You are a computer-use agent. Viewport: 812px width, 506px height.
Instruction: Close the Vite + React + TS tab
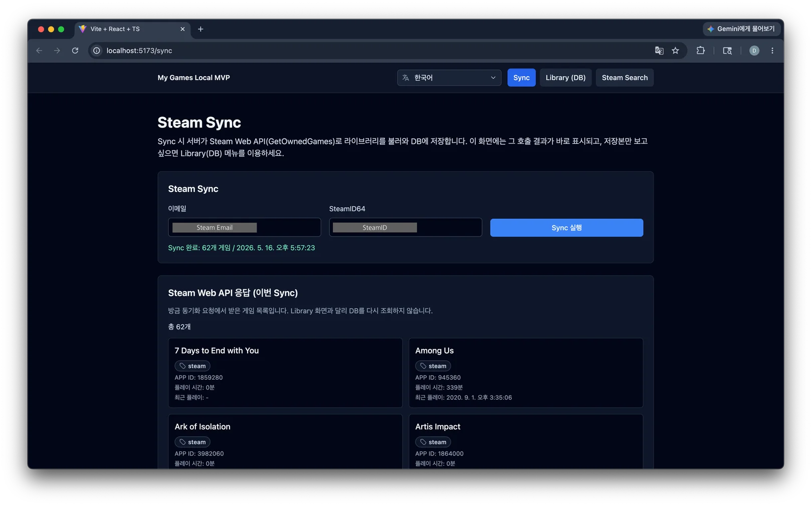click(182, 29)
